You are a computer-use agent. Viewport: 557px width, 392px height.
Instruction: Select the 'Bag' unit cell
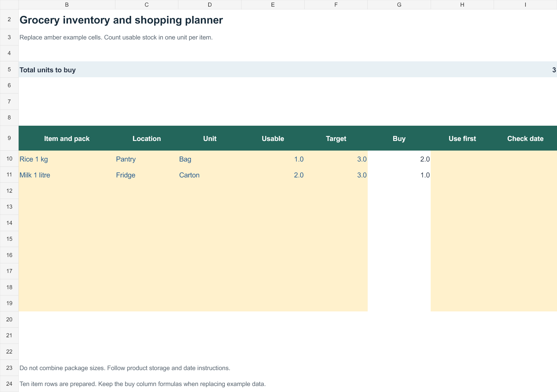pyautogui.click(x=210, y=159)
